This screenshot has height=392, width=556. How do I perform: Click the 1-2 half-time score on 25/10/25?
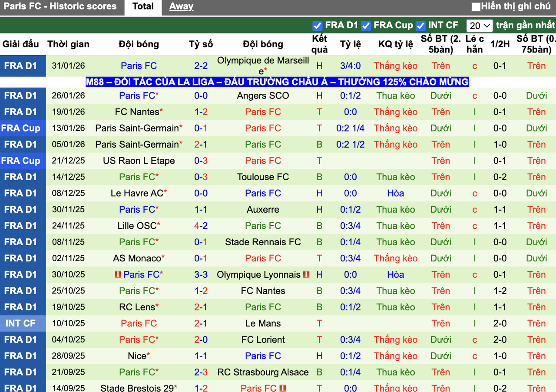500,291
